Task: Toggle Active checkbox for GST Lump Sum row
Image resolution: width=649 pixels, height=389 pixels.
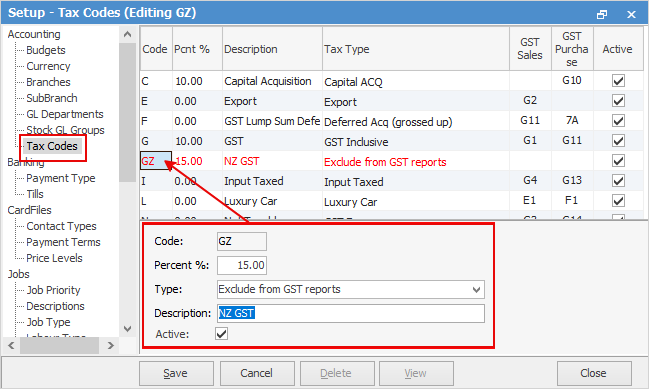Action: [x=618, y=121]
